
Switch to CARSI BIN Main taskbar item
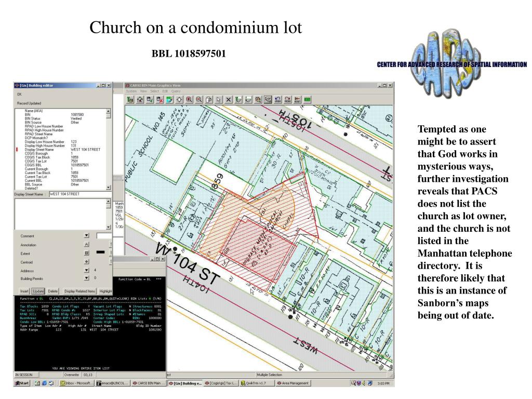(149, 383)
